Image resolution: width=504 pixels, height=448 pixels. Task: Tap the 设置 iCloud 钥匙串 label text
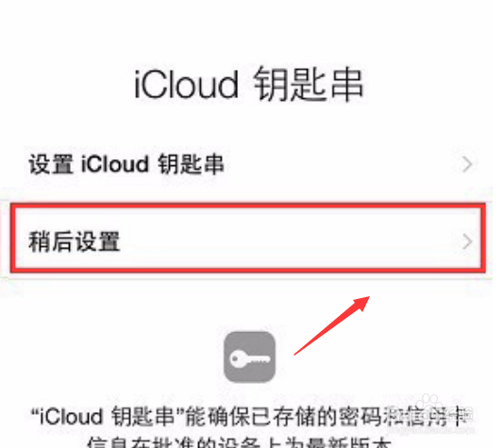click(x=126, y=164)
